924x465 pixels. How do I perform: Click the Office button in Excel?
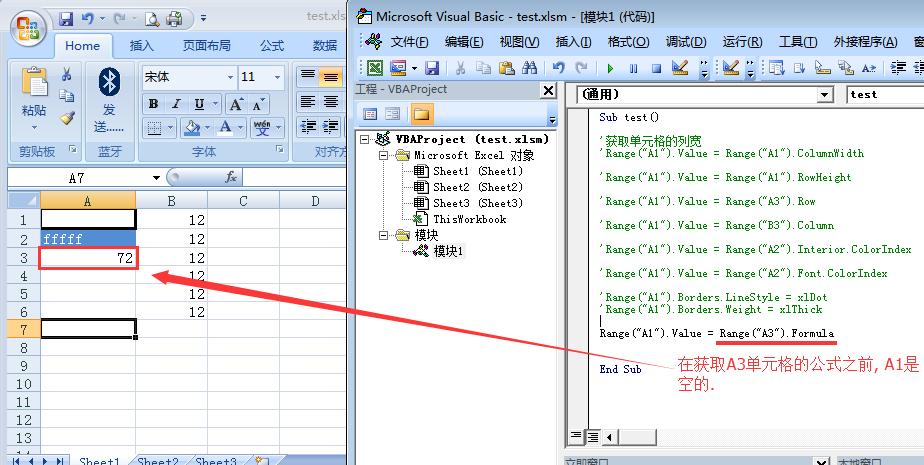point(28,29)
